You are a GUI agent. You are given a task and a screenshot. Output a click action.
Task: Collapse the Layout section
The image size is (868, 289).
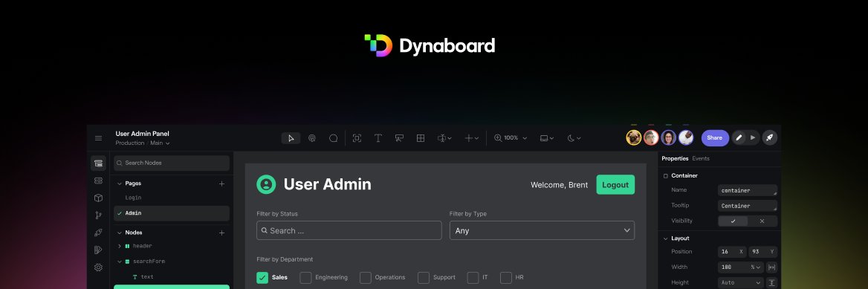pos(665,238)
